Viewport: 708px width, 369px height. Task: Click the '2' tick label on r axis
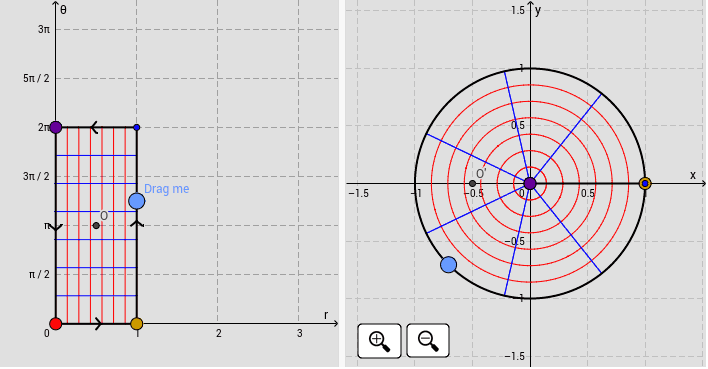[x=219, y=333]
